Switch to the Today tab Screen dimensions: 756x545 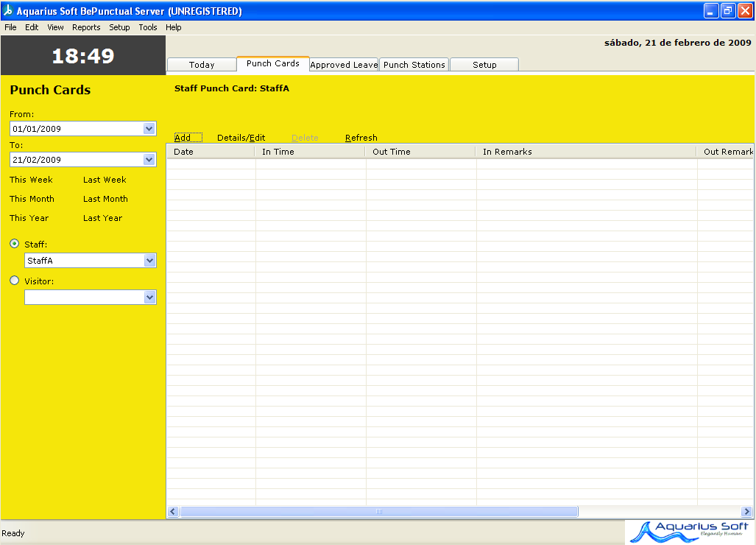point(202,65)
